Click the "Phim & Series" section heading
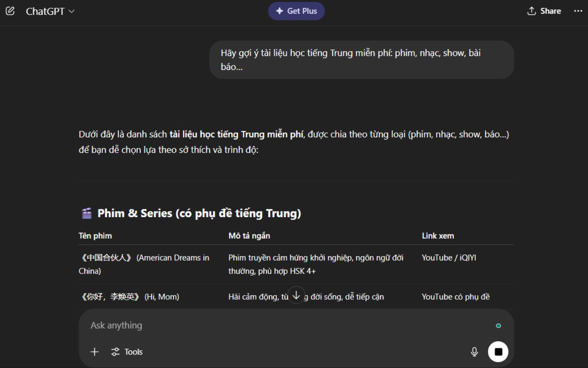The image size is (588, 368). coord(199,213)
